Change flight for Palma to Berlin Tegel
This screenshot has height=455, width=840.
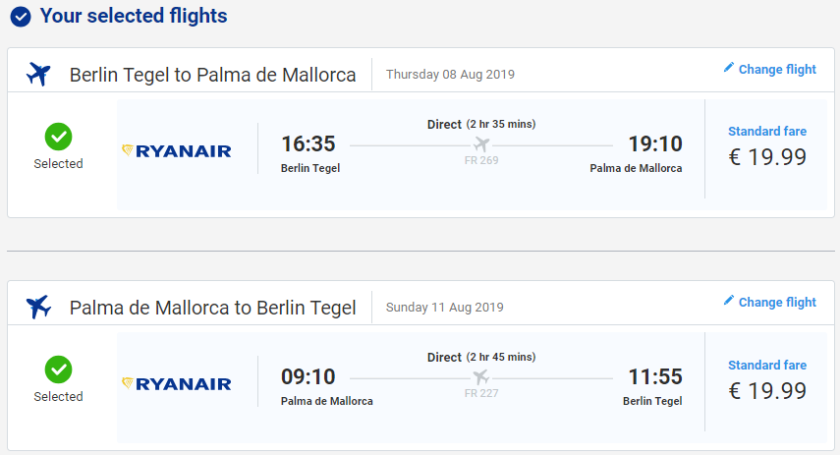(x=777, y=302)
